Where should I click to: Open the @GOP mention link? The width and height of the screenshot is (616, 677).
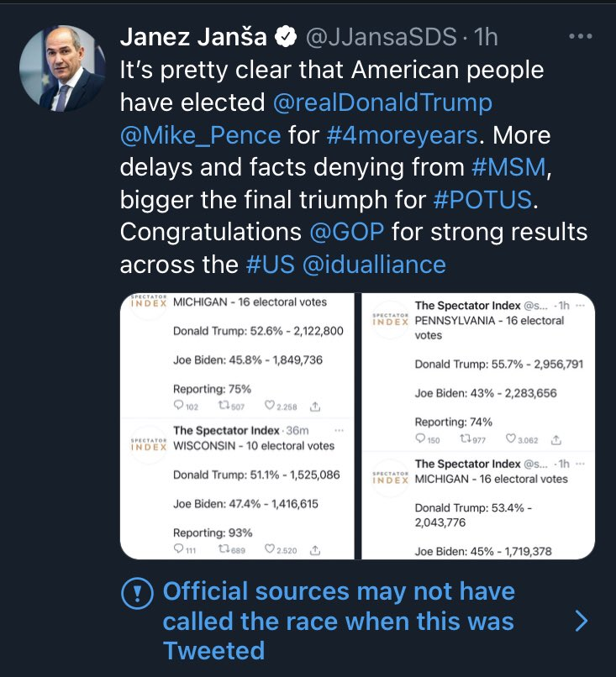(x=347, y=232)
